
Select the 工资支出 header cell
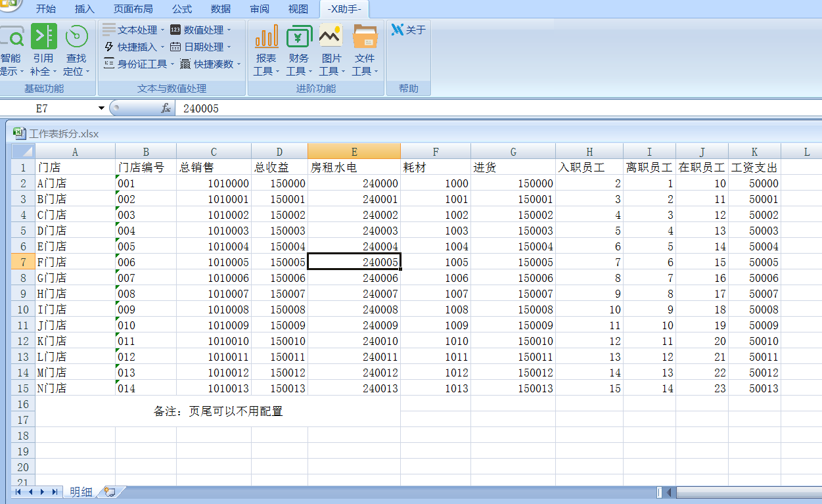coord(754,168)
